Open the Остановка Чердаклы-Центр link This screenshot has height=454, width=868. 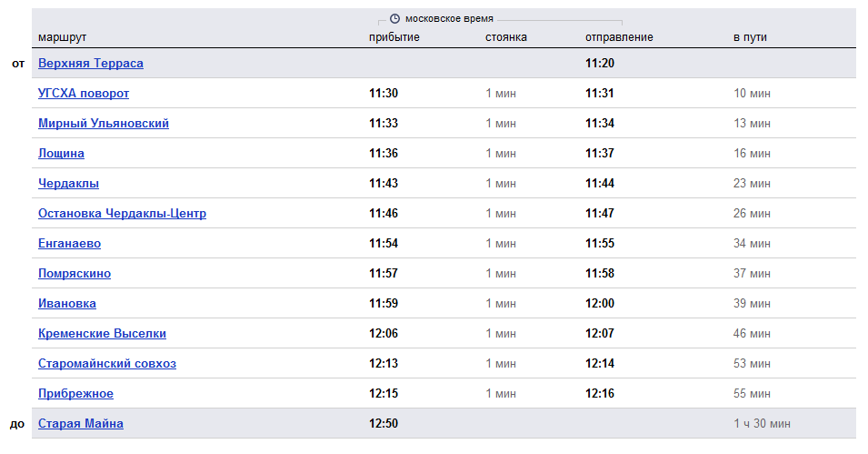coord(123,213)
